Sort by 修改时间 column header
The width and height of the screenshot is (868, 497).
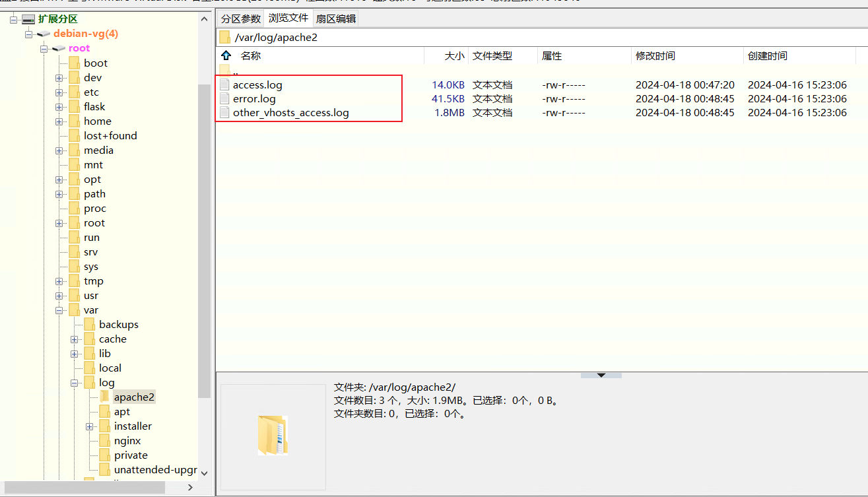(655, 56)
